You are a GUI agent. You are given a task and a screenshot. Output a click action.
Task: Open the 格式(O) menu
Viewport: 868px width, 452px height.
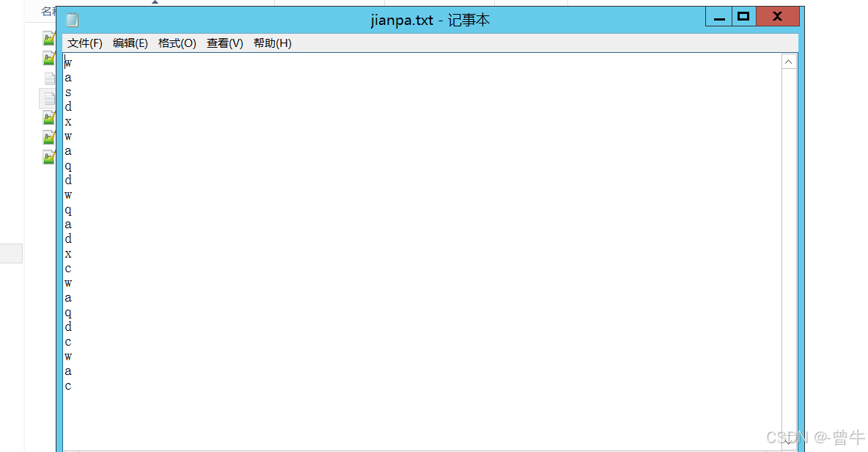coord(177,43)
